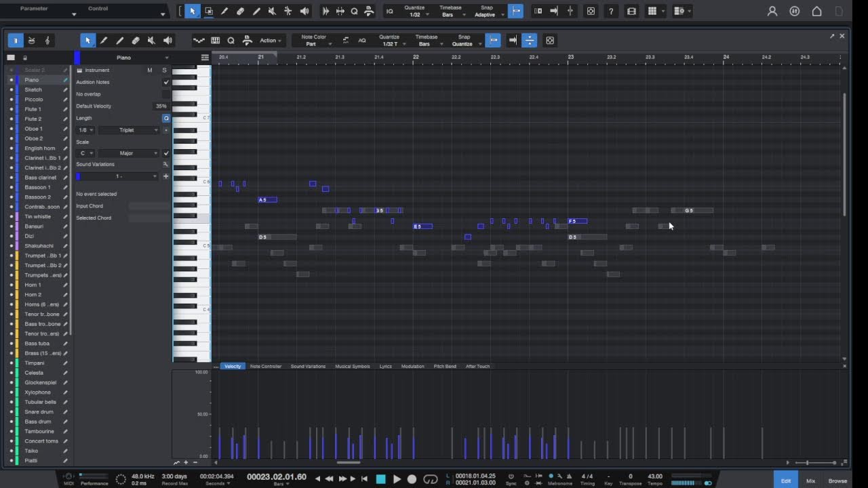Select the Mute tool in the piano editor
868x488 pixels.
pos(151,41)
